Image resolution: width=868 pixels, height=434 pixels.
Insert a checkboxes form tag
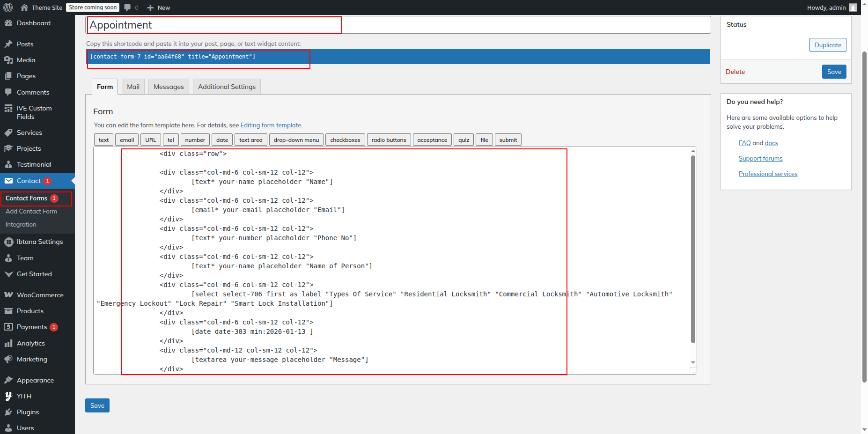pos(345,140)
